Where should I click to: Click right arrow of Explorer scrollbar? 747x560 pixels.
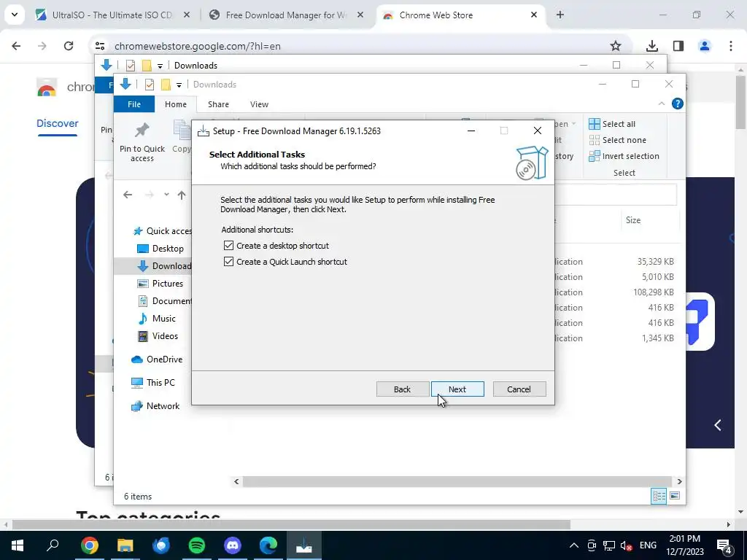(x=679, y=481)
